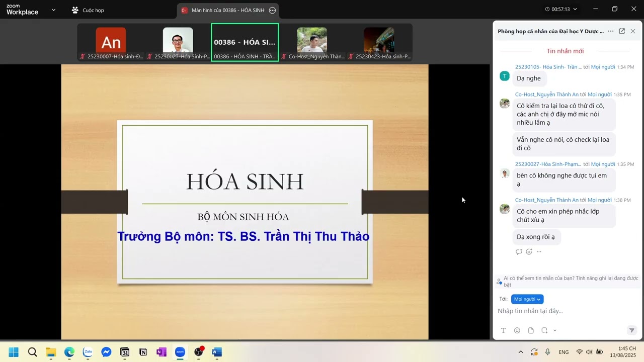
Task: Open Microsoft Word from the taskbar
Action: click(217, 352)
